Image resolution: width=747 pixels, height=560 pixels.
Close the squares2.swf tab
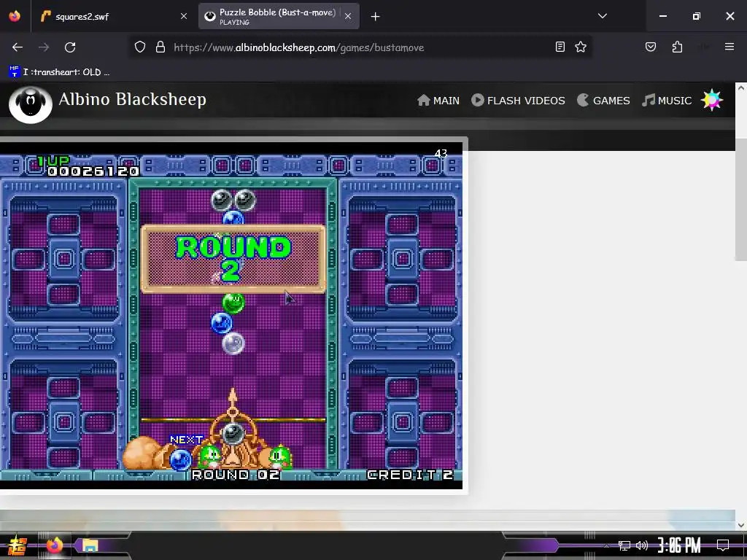183,16
